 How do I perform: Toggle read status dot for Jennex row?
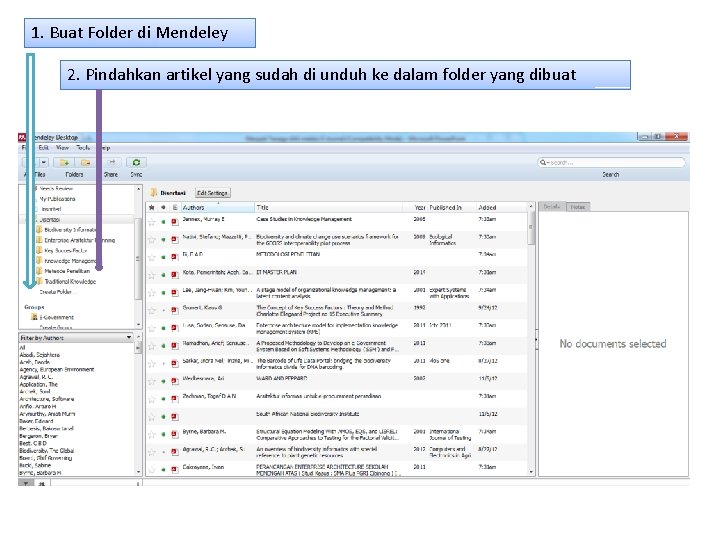[x=163, y=222]
